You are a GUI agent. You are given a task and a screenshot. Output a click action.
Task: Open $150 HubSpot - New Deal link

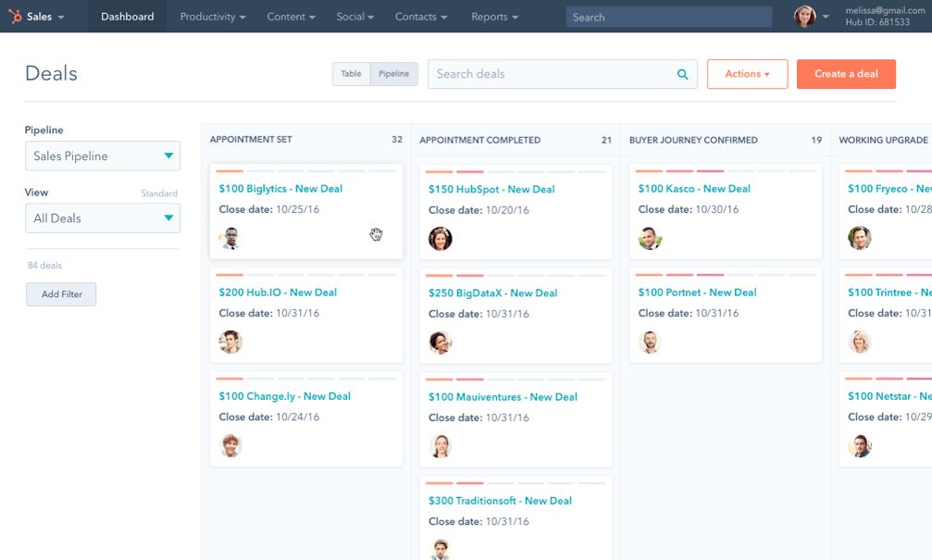coord(491,189)
